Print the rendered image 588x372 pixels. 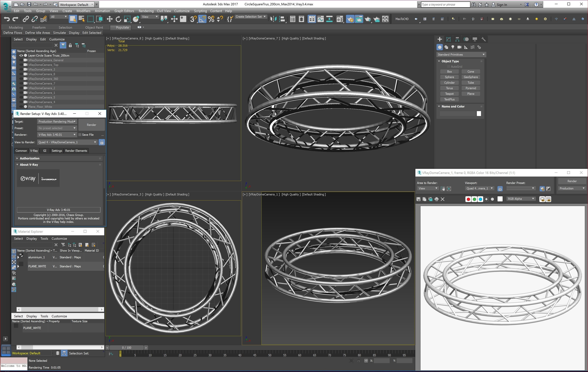pos(436,199)
